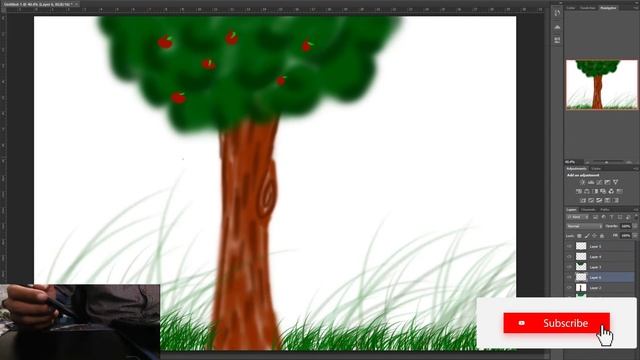The width and height of the screenshot is (640, 360).
Task: Toggle the smart object filter icon
Action: [628, 217]
